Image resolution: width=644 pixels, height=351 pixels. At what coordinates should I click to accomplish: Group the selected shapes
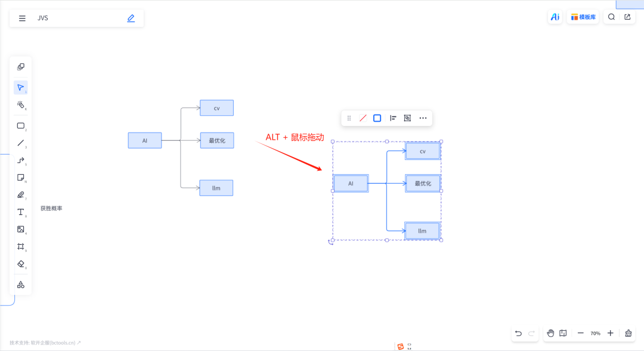407,118
